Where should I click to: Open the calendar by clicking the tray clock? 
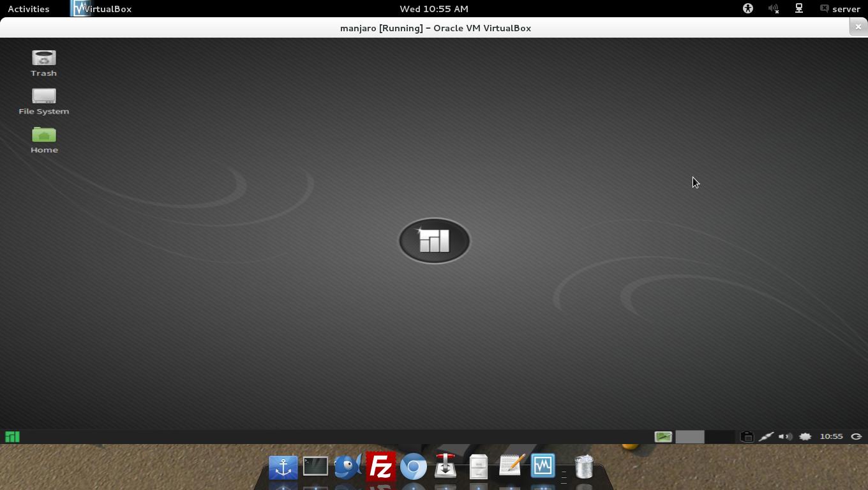(831, 436)
